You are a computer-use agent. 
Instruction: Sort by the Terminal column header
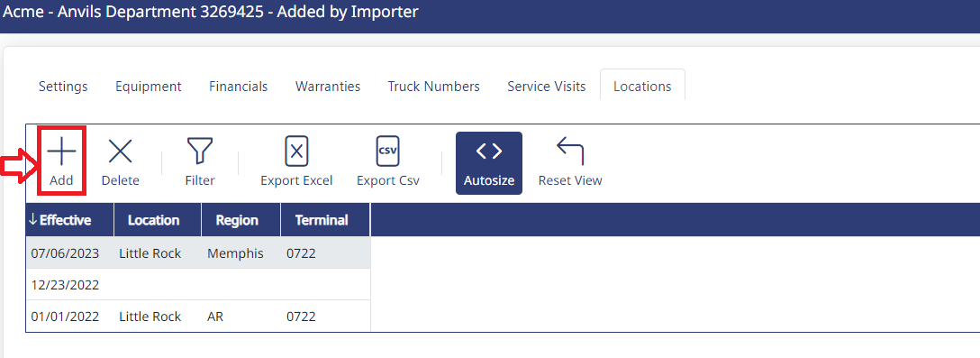coord(326,220)
